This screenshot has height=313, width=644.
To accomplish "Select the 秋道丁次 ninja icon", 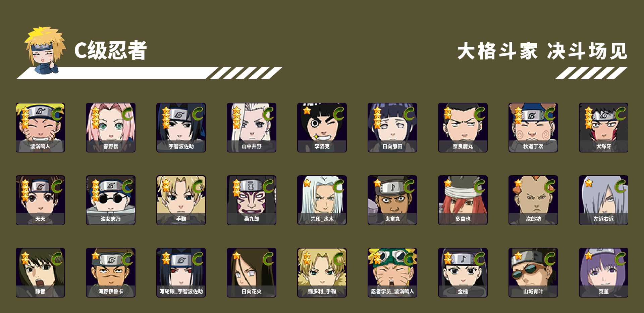I will 533,128.
